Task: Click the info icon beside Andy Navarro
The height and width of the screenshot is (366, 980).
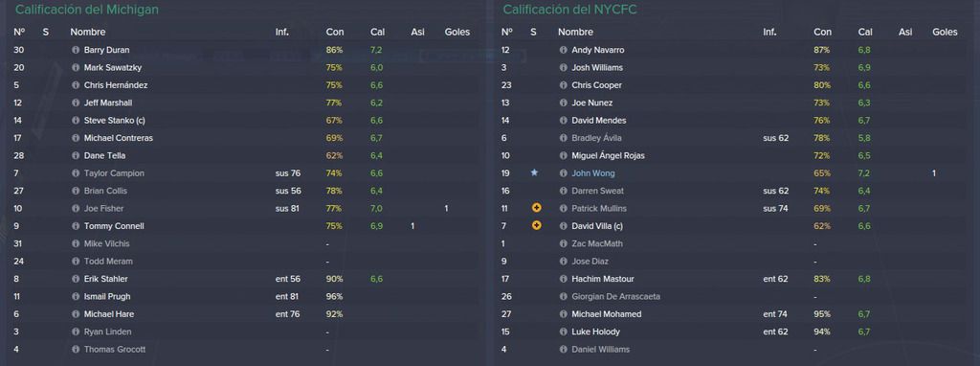Action: point(563,50)
